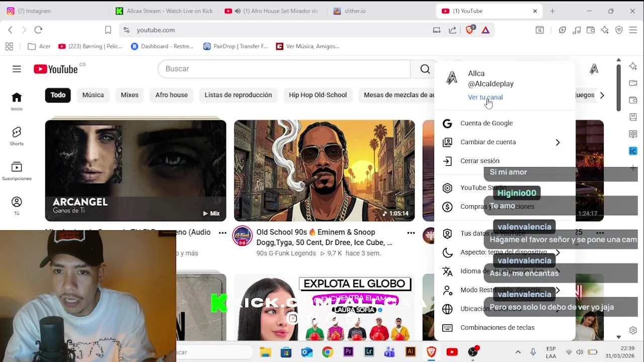Open the Snoop Dogg Old School thumbnail
Image resolution: width=644 pixels, height=362 pixels.
(325, 170)
